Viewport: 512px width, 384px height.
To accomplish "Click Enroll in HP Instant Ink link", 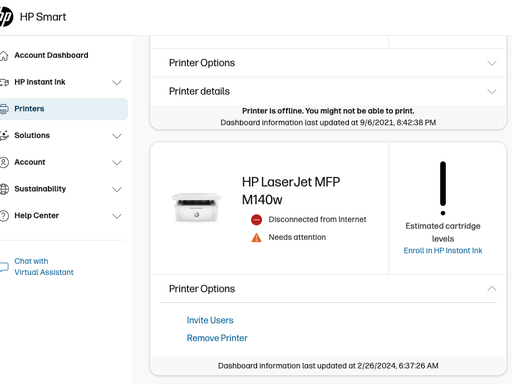I will coord(443,250).
